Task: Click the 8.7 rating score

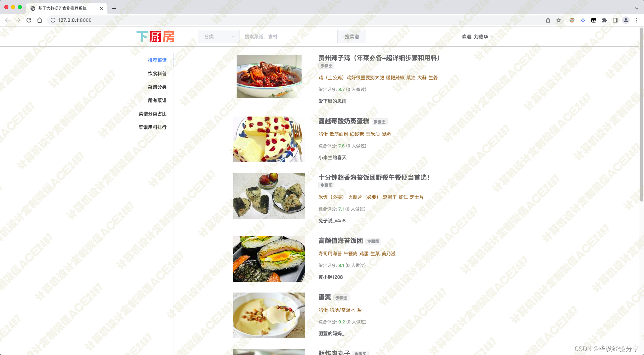Action: point(341,89)
